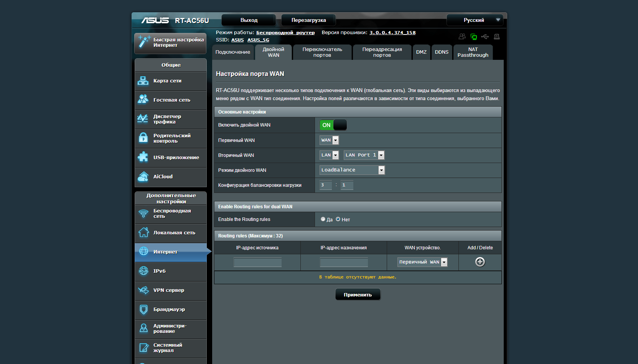Screen dimensions: 638x364
Task: Switch to the NAT Passthrough tab
Action: coord(473,52)
